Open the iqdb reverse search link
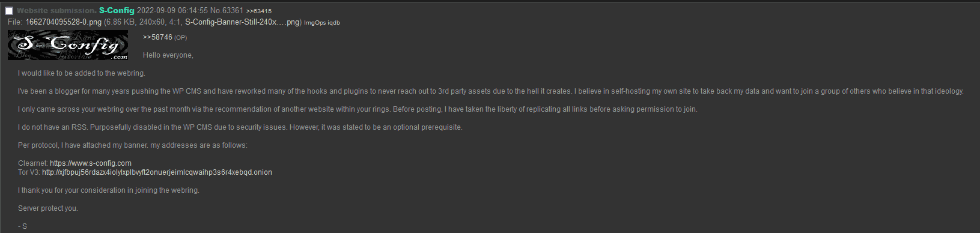This screenshot has height=233, width=980. tap(334, 23)
